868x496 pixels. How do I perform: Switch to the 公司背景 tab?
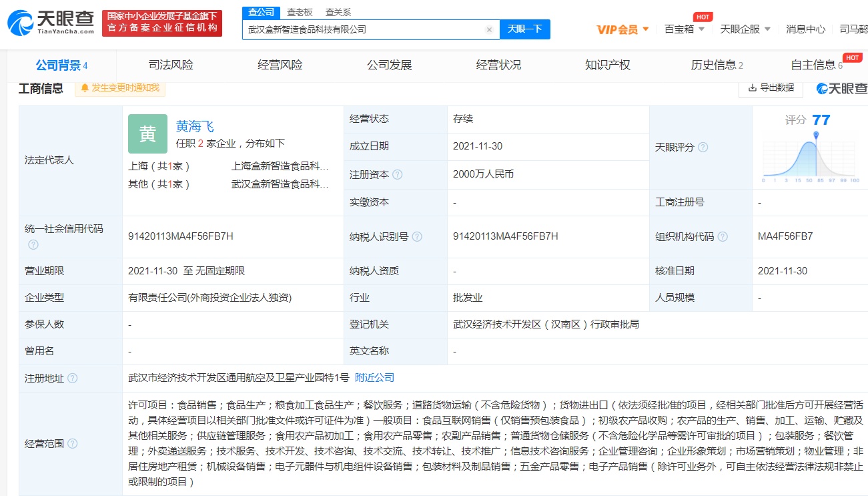[x=61, y=65]
